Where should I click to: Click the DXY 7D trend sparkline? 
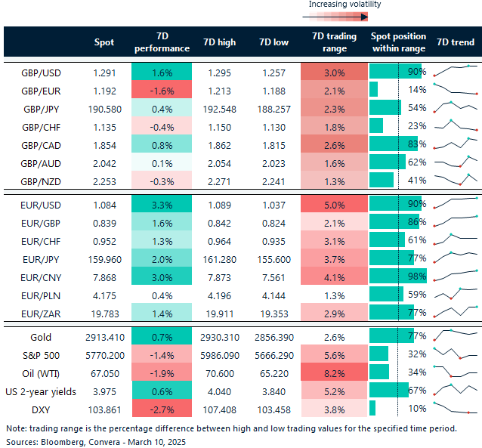point(456,408)
